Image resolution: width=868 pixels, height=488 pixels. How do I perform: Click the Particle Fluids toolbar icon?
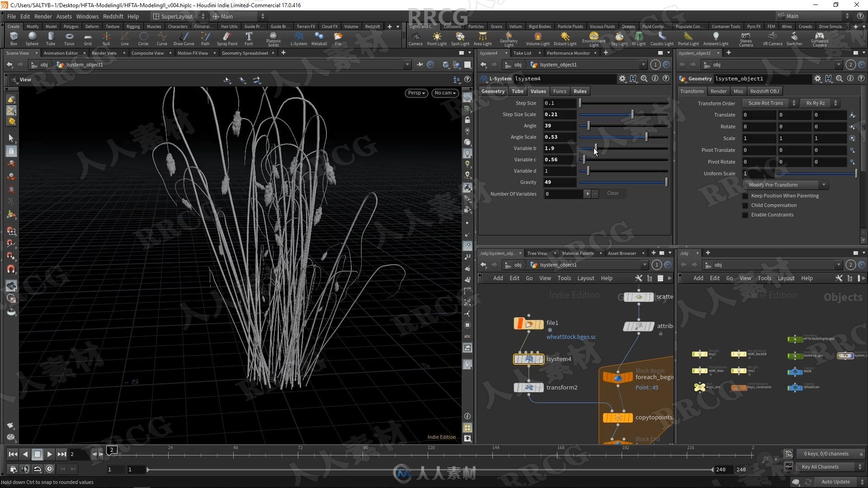[570, 27]
